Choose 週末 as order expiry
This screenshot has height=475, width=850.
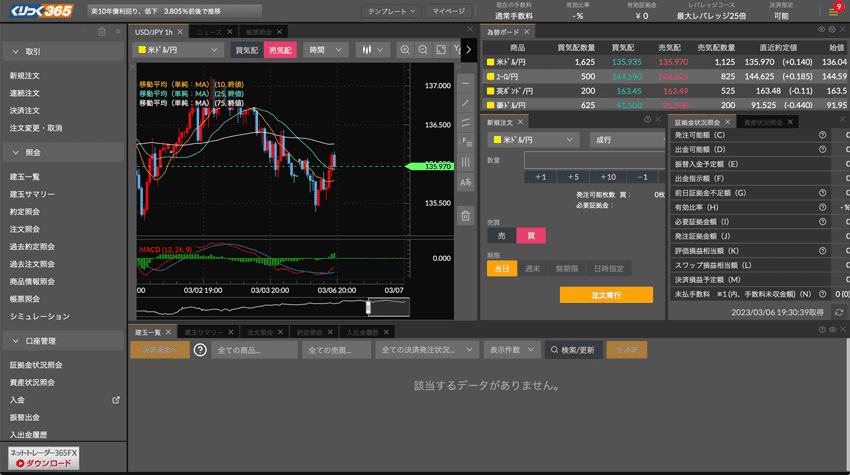(x=533, y=269)
